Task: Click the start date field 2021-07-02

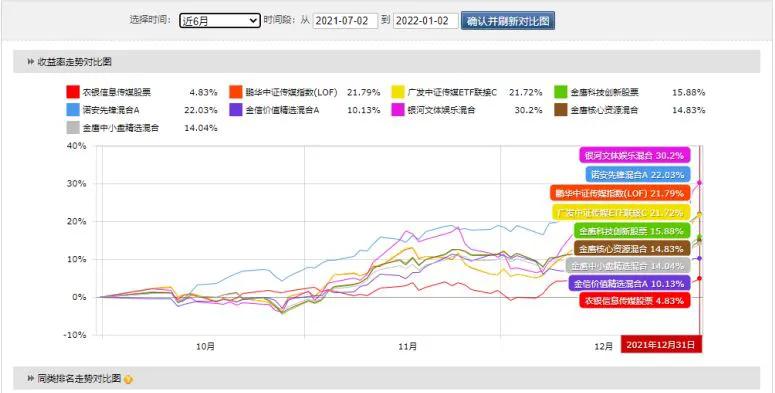Action: pos(345,20)
